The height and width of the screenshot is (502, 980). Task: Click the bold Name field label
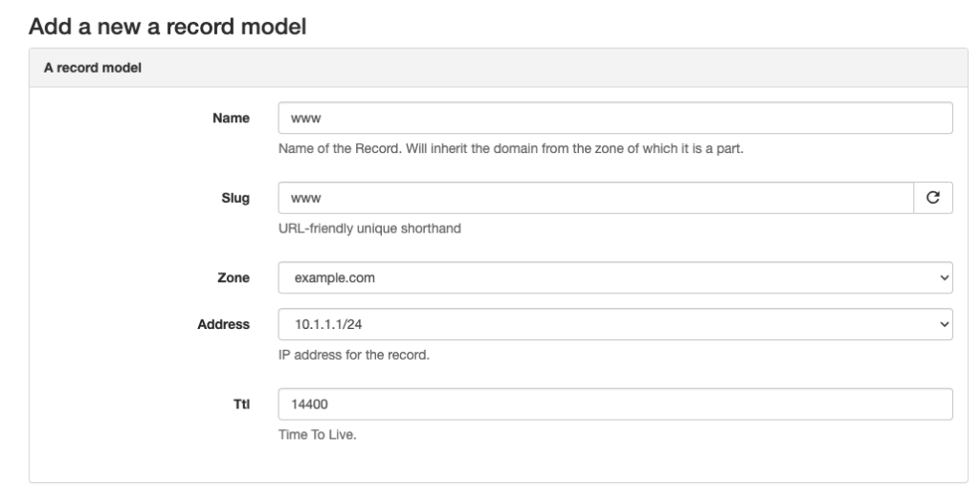(231, 118)
